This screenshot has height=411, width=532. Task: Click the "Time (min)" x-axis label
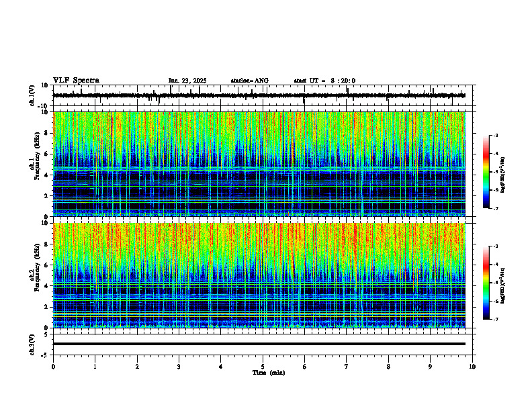click(x=269, y=373)
